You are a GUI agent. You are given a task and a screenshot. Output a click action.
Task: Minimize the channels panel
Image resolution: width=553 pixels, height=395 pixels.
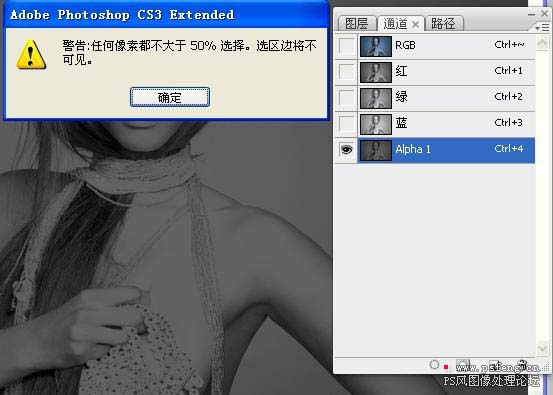pyautogui.click(x=531, y=14)
